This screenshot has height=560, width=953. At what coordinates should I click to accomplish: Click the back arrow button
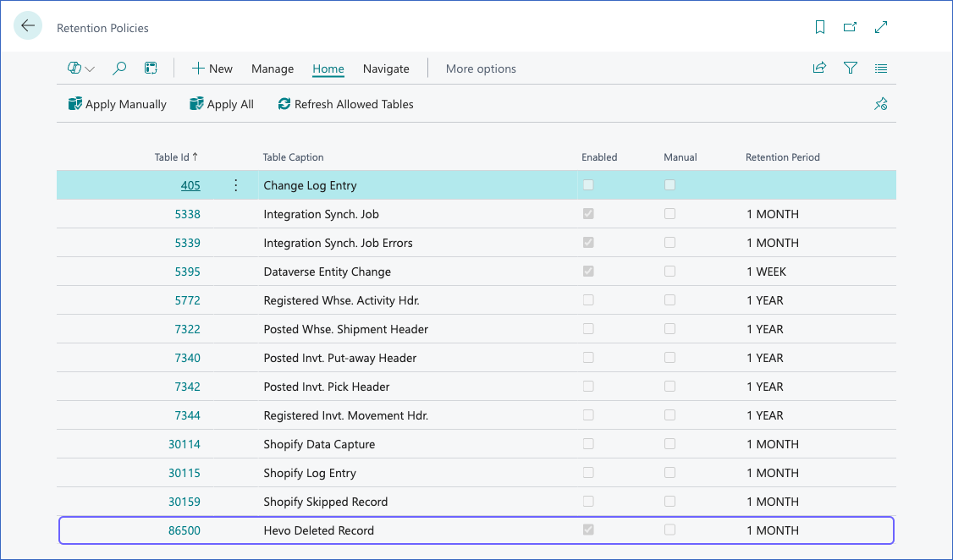pos(28,26)
